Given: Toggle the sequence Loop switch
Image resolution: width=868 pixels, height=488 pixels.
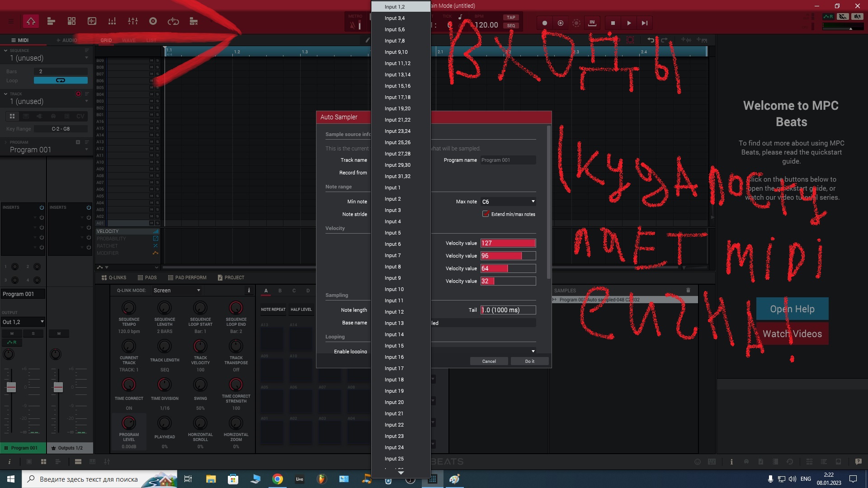Looking at the screenshot, I should pyautogui.click(x=61, y=80).
